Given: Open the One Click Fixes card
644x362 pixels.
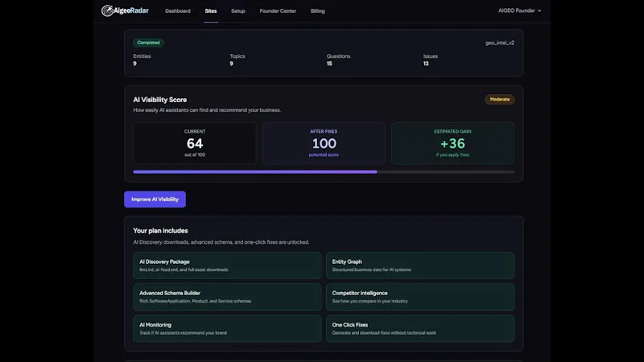Looking at the screenshot, I should (420, 328).
